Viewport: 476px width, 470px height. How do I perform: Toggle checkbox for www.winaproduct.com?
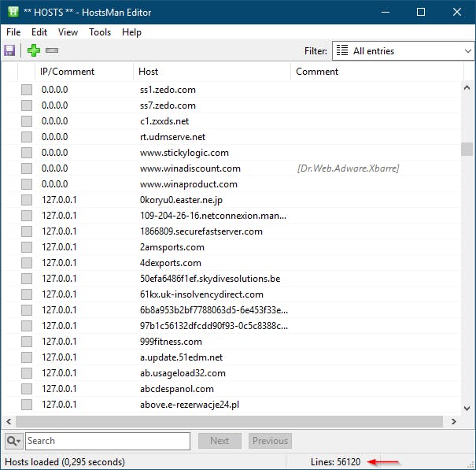click(x=27, y=183)
